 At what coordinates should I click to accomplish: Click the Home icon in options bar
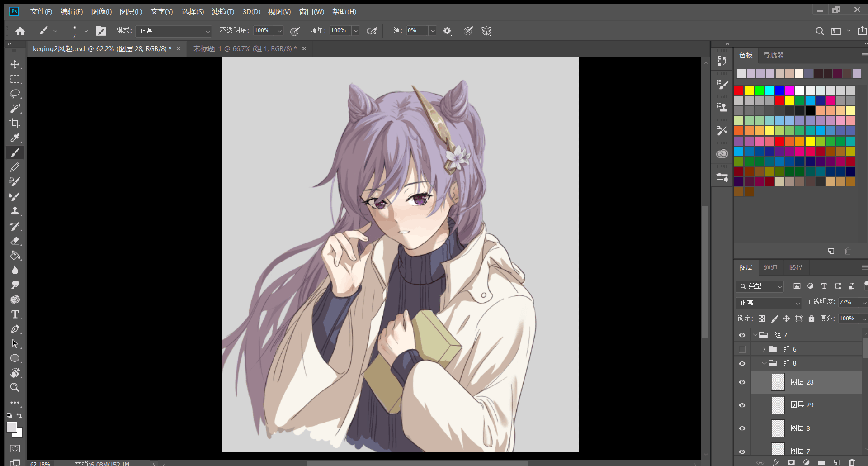coord(20,31)
